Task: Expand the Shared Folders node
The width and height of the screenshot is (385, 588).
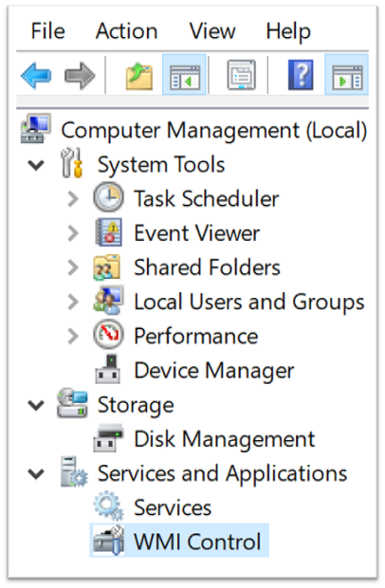Action: click(x=73, y=267)
